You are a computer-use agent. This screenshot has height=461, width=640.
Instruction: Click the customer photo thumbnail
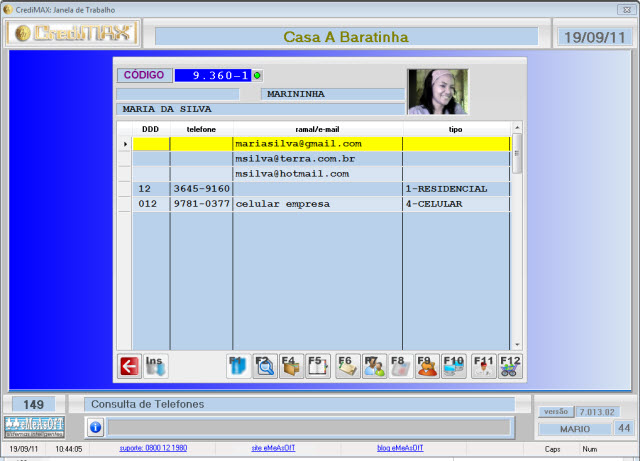[x=437, y=91]
